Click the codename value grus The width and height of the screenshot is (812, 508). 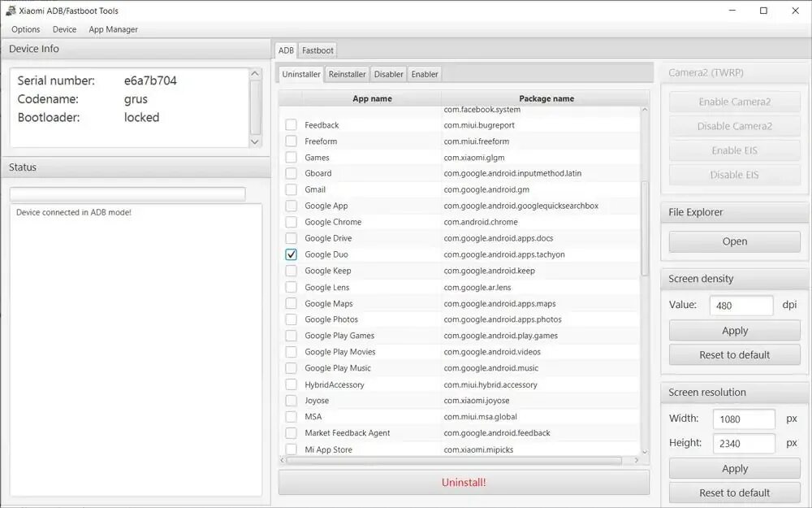click(136, 99)
